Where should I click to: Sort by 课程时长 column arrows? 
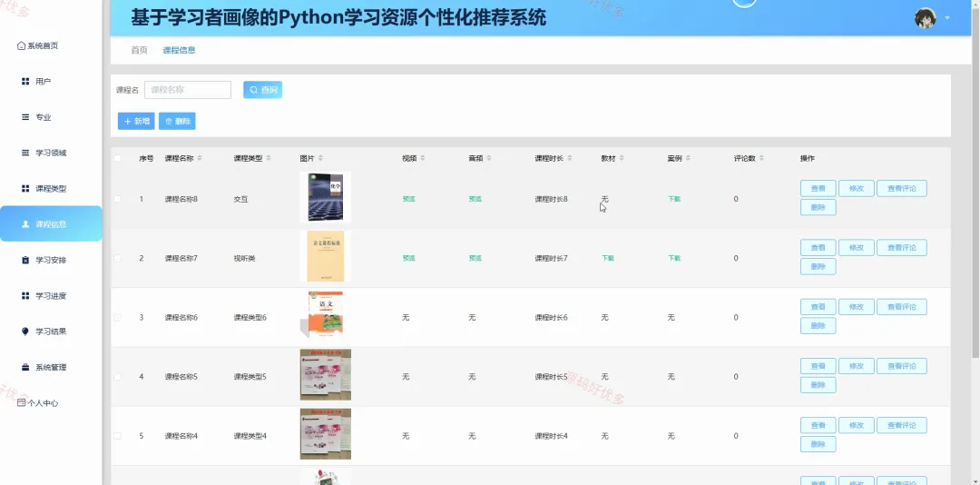click(569, 158)
